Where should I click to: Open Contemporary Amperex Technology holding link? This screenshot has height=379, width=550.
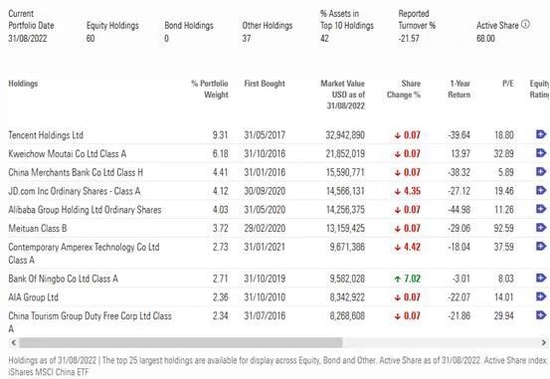click(x=84, y=253)
